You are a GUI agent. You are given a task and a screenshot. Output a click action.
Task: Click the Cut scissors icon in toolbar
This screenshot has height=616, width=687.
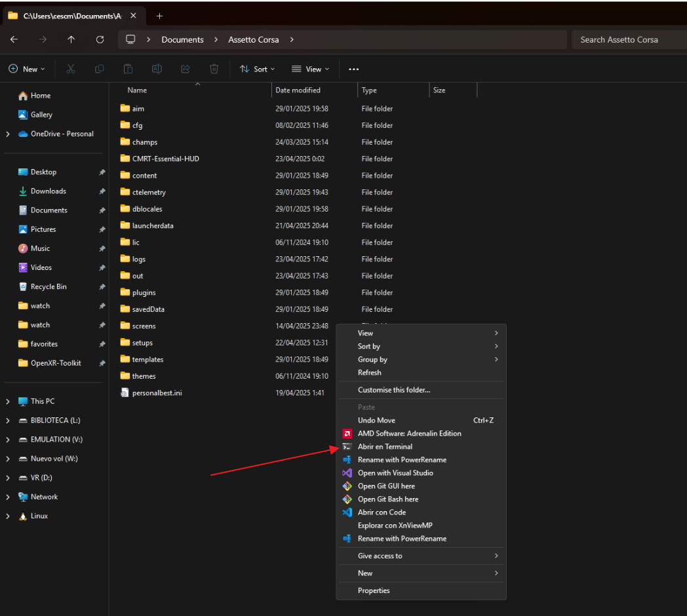click(71, 69)
